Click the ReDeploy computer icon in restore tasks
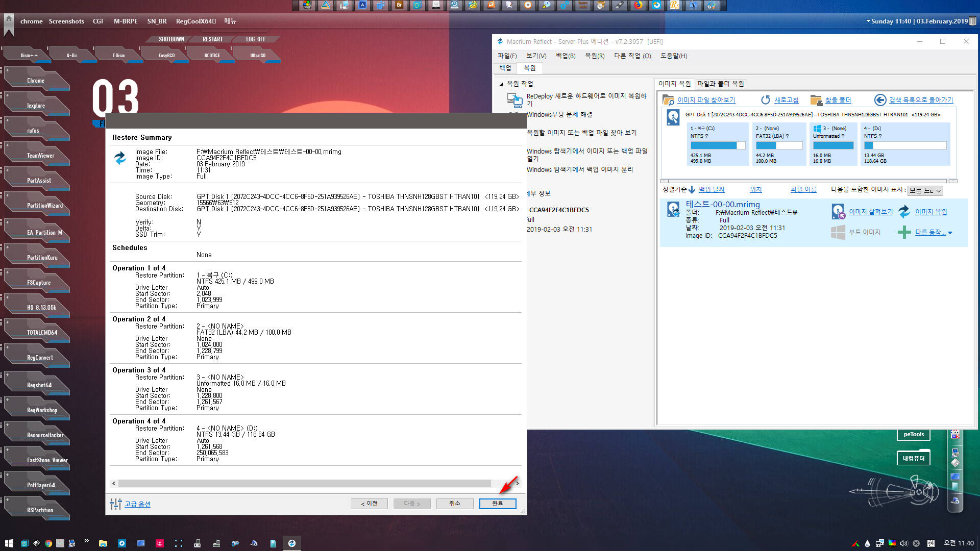The image size is (980, 551). (514, 100)
